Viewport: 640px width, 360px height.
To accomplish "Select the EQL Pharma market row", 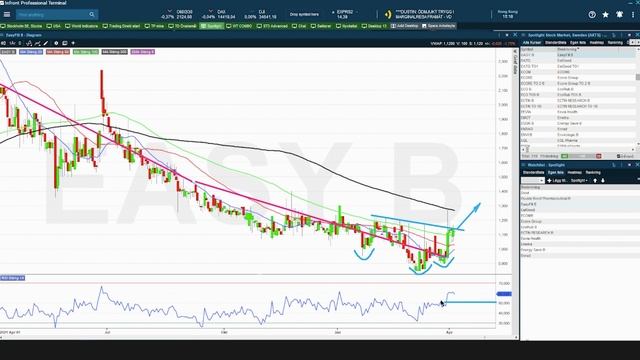I will tap(578, 140).
